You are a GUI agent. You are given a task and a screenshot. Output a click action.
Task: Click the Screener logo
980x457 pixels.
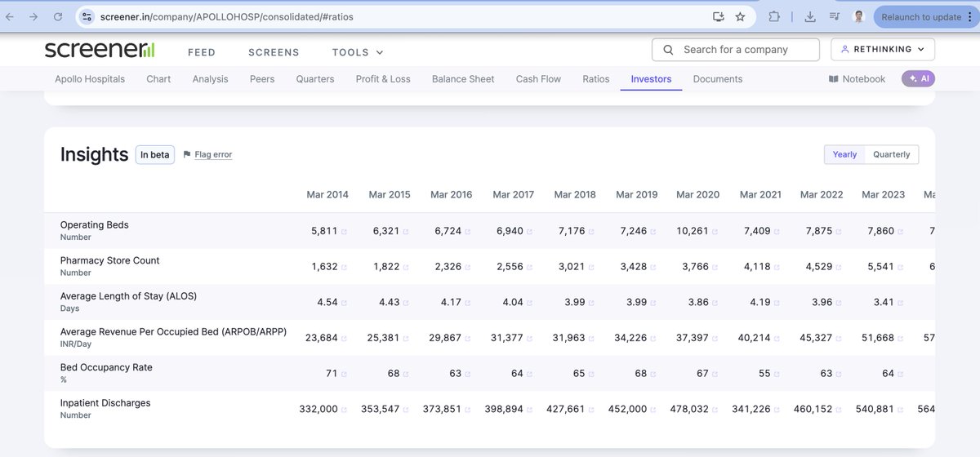(x=99, y=50)
